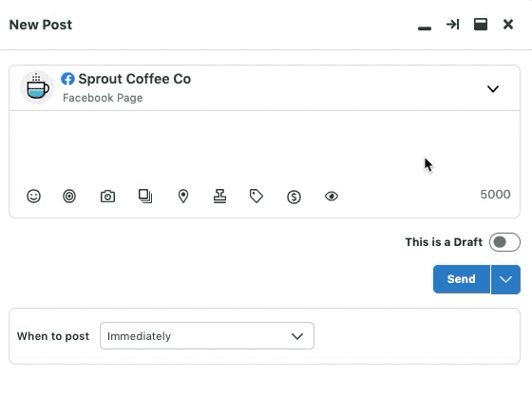Open the Send options arrow dropdown
This screenshot has width=532, height=396.
pos(505,279)
